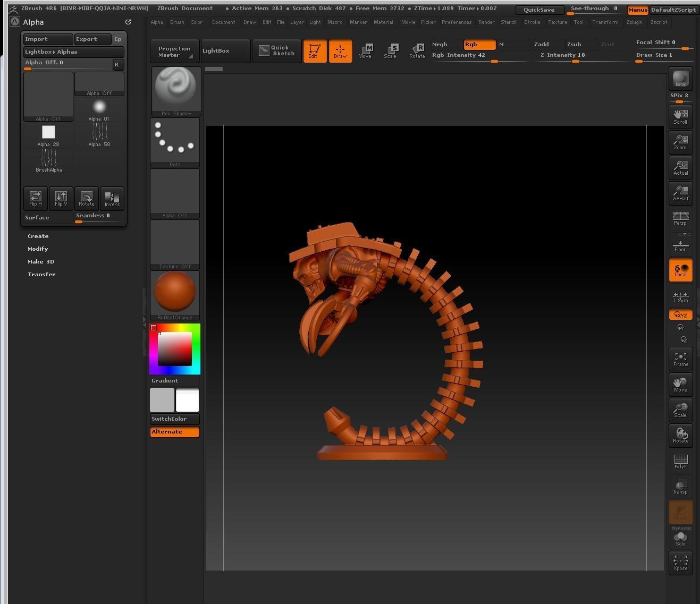
Task: Toggle L.Sym local symmetry
Action: [x=680, y=297]
